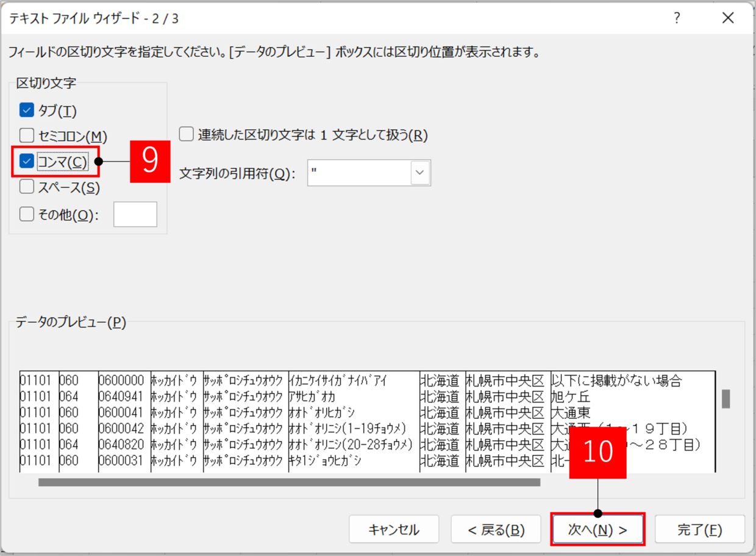Click the help question mark icon
The width and height of the screenshot is (756, 556).
677,18
